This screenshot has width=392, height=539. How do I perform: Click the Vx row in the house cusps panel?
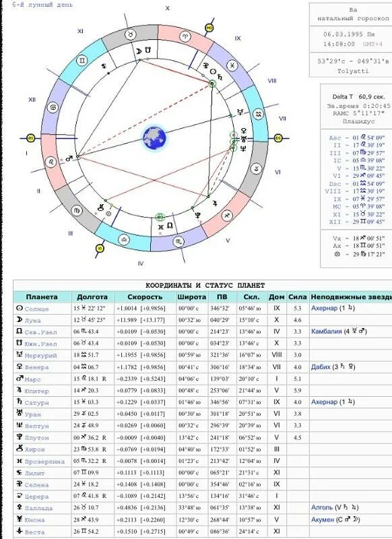pyautogui.click(x=358, y=239)
